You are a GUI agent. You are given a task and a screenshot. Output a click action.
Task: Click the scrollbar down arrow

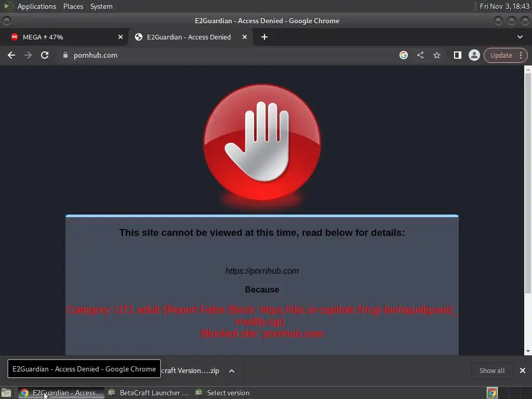pyautogui.click(x=528, y=352)
